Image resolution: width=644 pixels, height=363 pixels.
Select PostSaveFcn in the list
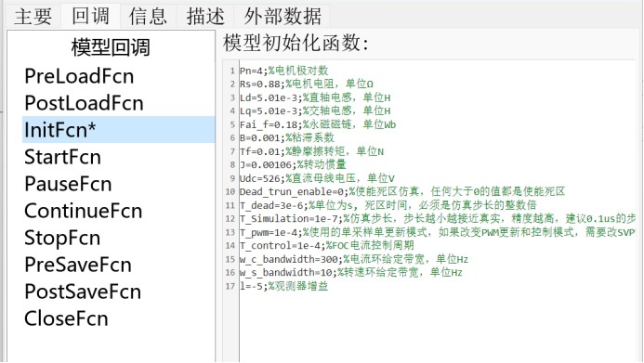pos(83,292)
